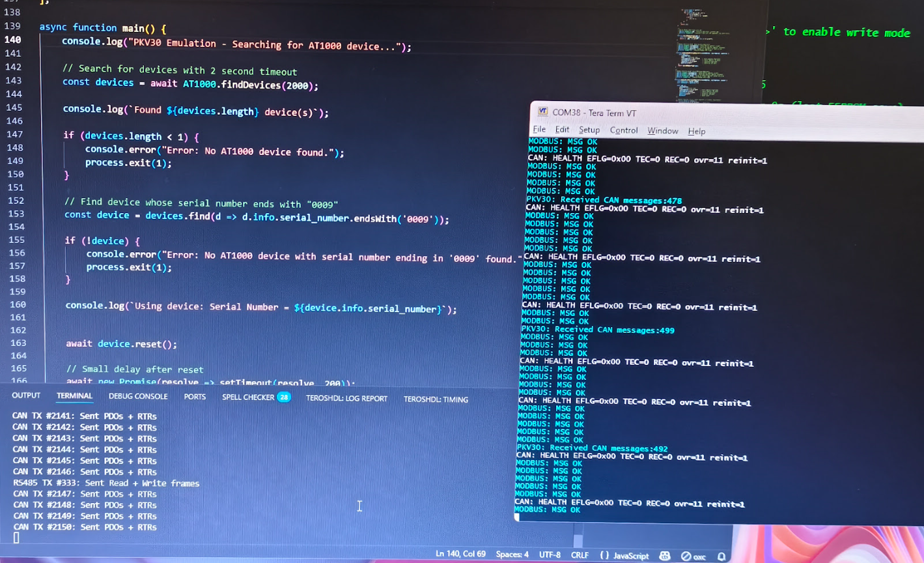Open Edit menu in Tera Term
The image size is (924, 563).
point(562,130)
